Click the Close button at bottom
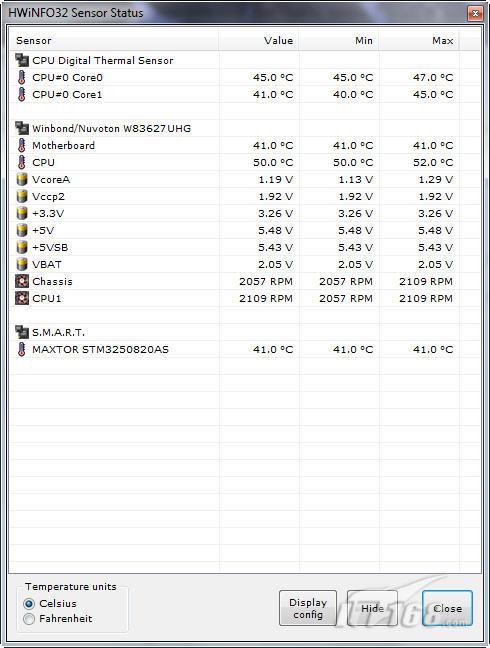The image size is (490, 648). click(x=447, y=608)
